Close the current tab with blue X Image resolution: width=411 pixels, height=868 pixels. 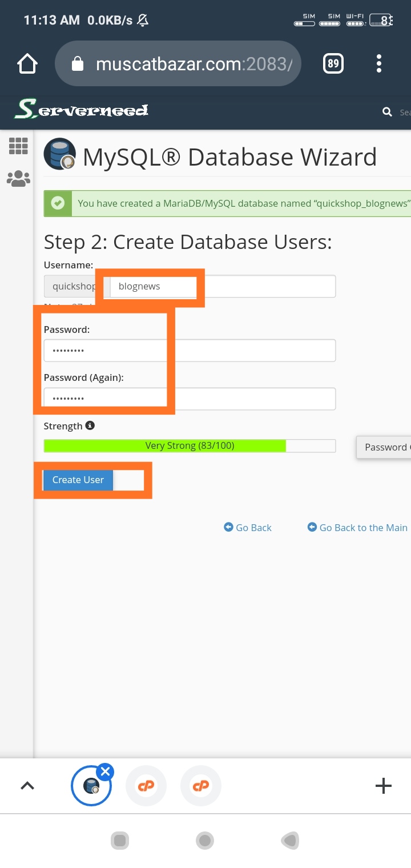(x=104, y=772)
